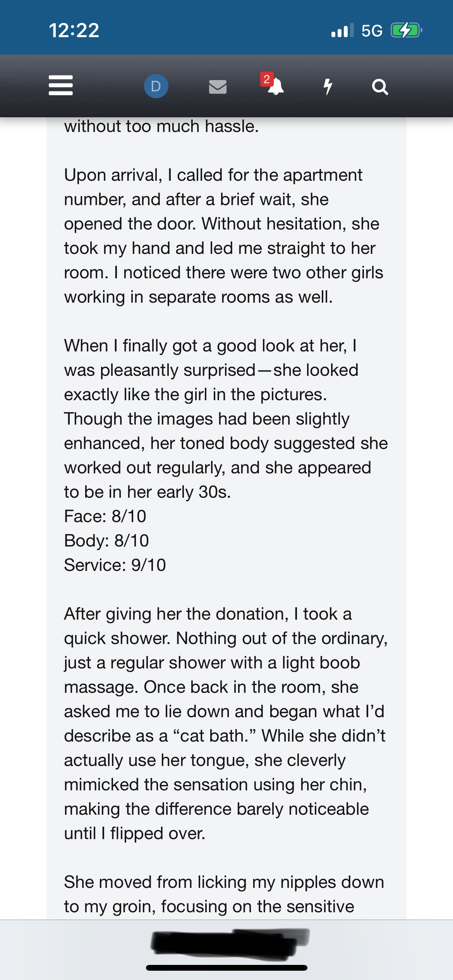Screen dimensions: 453x980
Task: Tap the 'Face: 8/10' rating line
Action: [105, 516]
